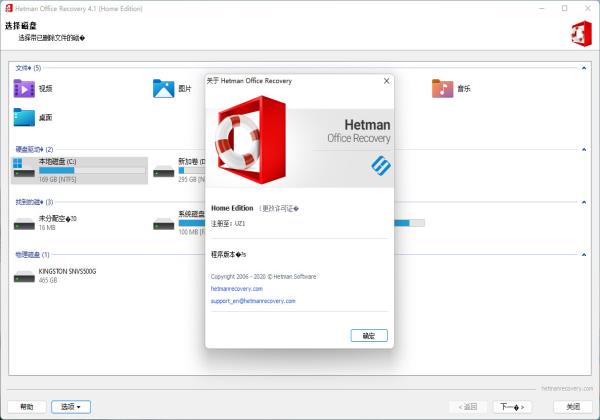This screenshot has height=420, width=600.
Task: Minimize the Hetman Office Recovery window
Action: pos(542,8)
